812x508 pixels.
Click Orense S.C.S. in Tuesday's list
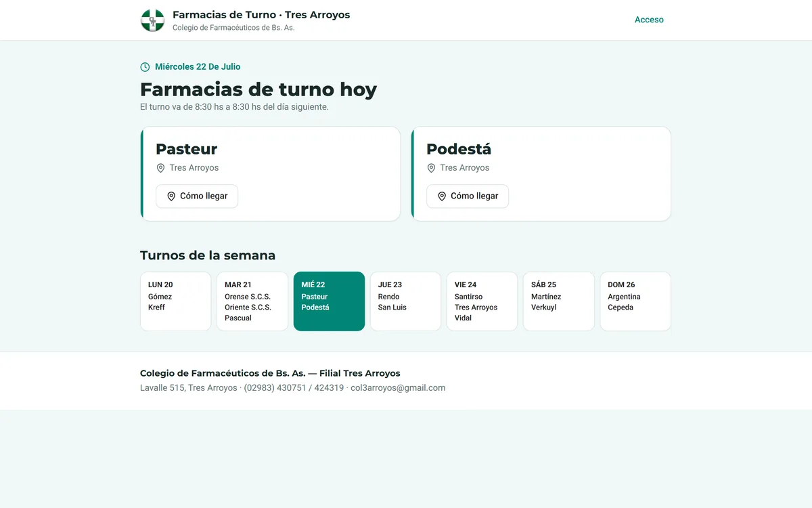[x=248, y=297]
